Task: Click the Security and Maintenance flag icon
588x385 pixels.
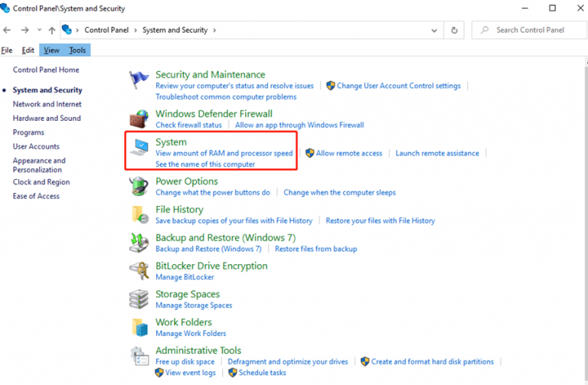Action: [x=139, y=80]
